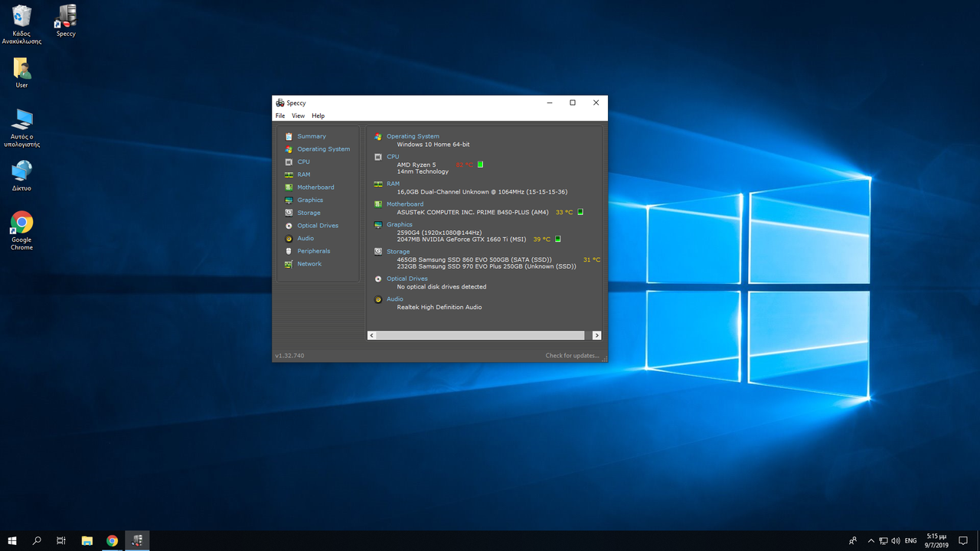Open the View menu

tap(298, 116)
